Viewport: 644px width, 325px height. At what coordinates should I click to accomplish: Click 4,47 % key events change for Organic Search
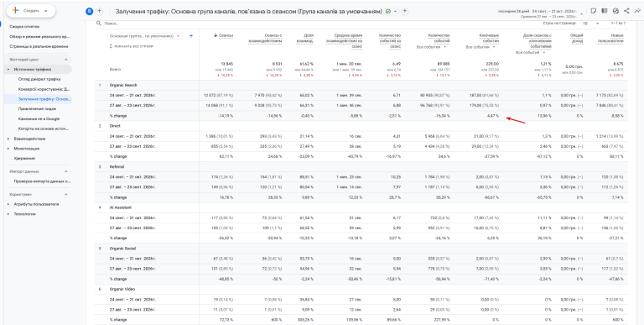[492, 116]
